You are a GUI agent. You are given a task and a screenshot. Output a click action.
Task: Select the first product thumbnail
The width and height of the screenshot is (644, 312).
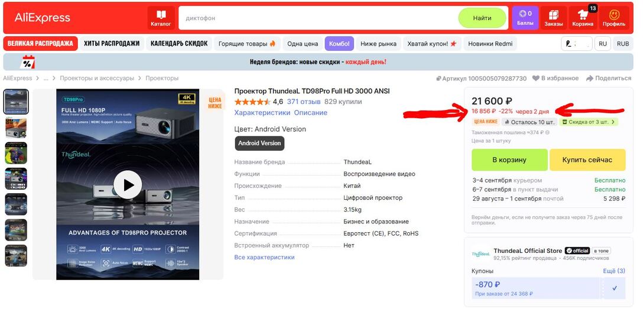point(16,102)
